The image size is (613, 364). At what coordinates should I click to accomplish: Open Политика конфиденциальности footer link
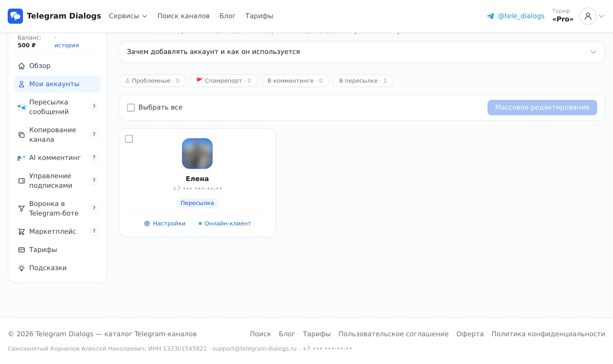pos(548,334)
